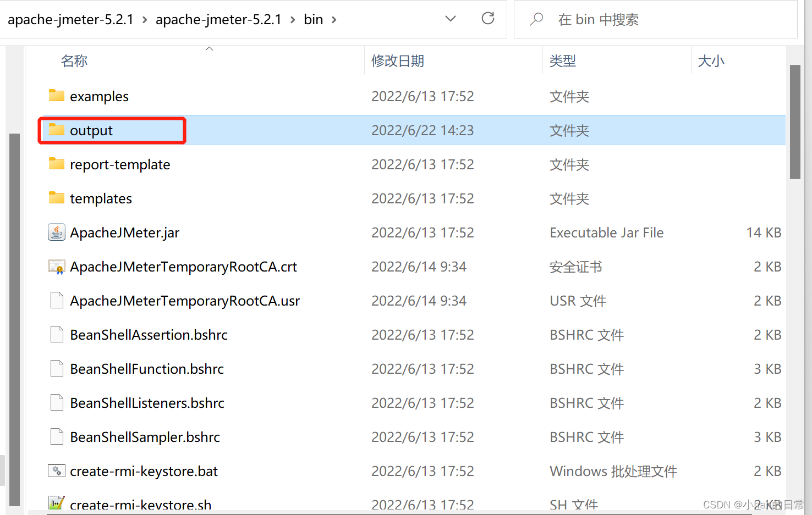Expand chevron after second apache-jmeter-5.2.1 breadcrumb

[293, 20]
